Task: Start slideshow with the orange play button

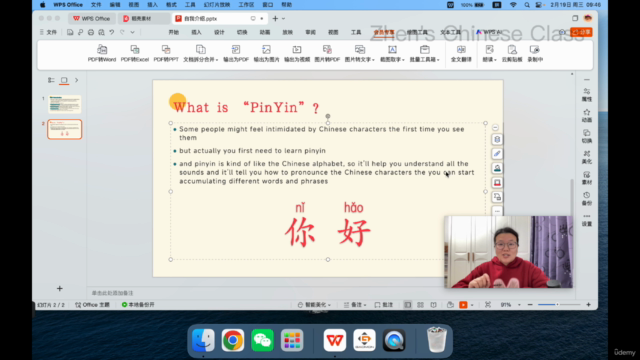Action: [x=463, y=305]
